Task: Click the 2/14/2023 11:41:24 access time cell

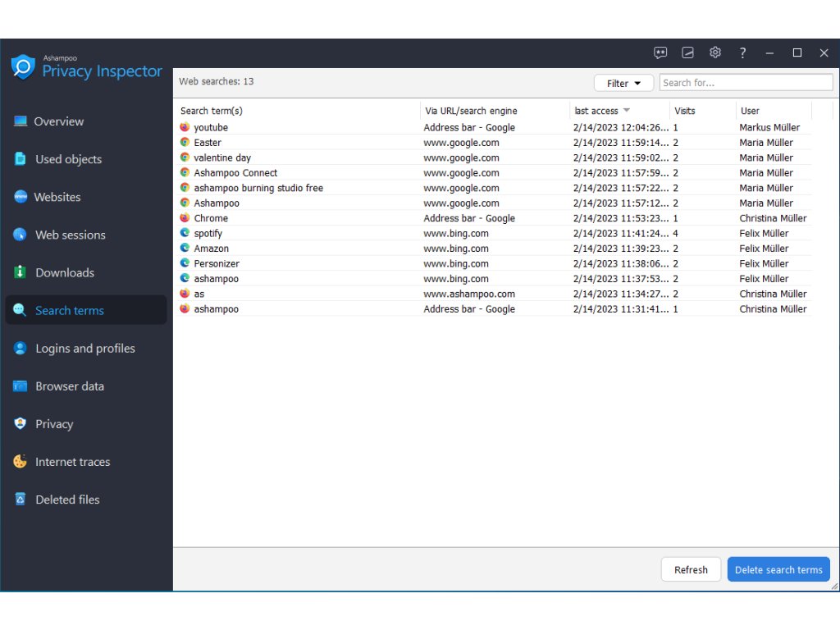Action: (621, 233)
